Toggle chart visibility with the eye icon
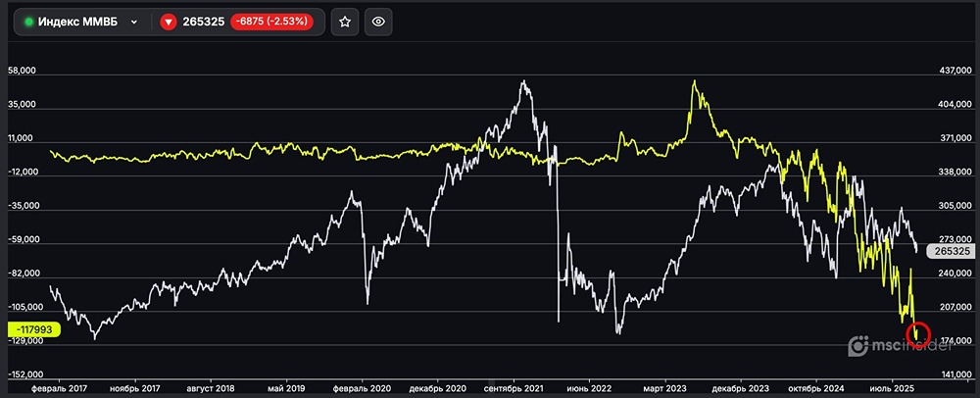The width and height of the screenshot is (980, 398). (378, 22)
